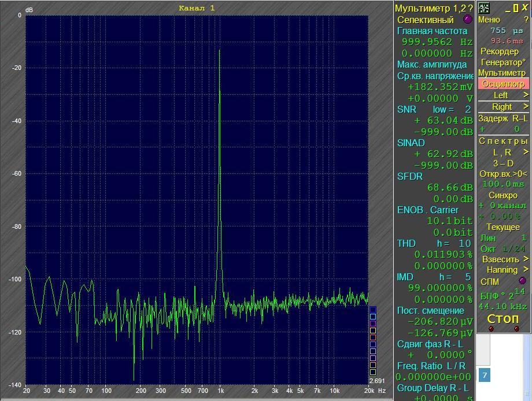Expand the Right channel options arrow

tap(526, 106)
